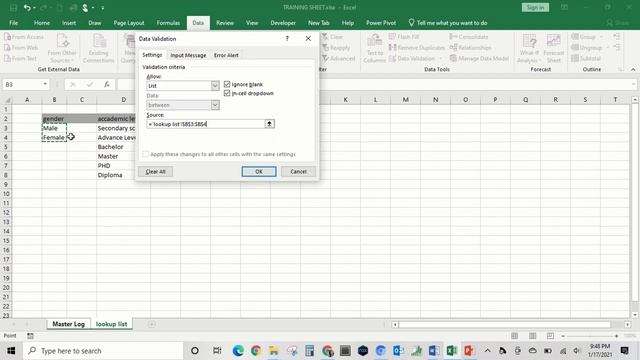Click the From Text data source
Image resolution: width=640 pixels, height=360 pixels.
[20, 58]
